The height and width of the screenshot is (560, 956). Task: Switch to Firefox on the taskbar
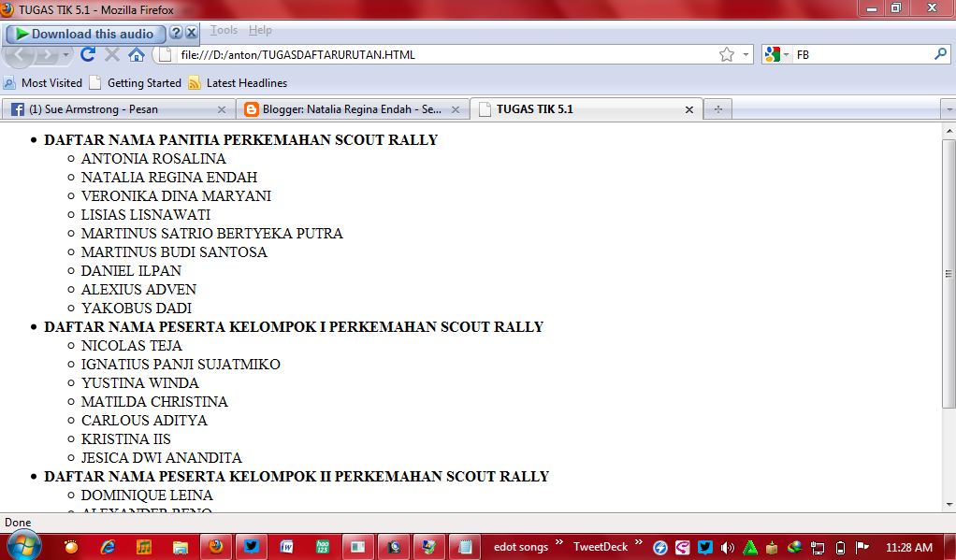pos(216,547)
